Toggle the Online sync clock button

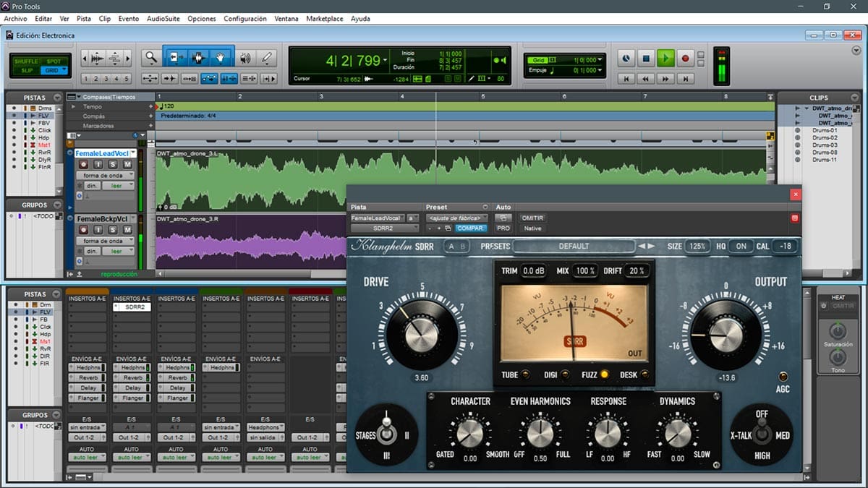(x=626, y=58)
